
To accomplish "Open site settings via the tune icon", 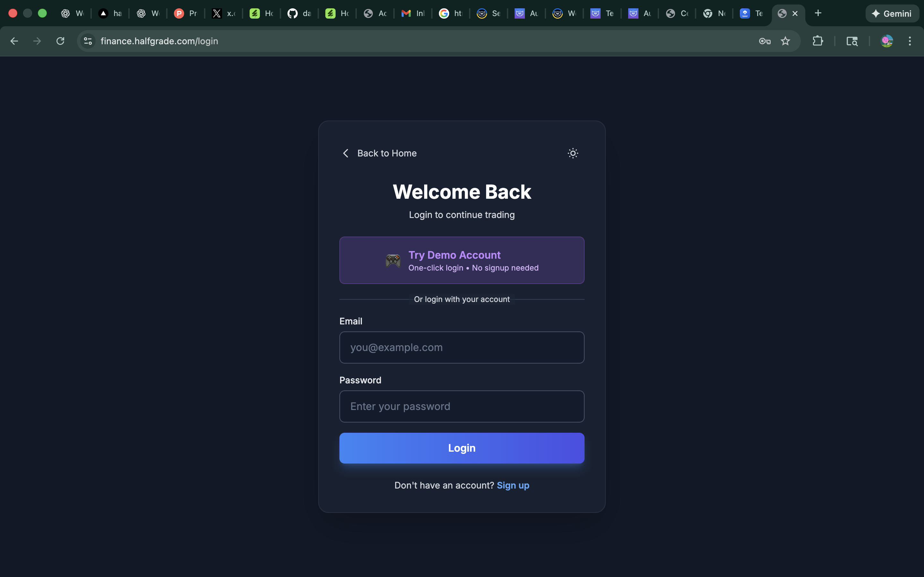I will click(x=88, y=41).
